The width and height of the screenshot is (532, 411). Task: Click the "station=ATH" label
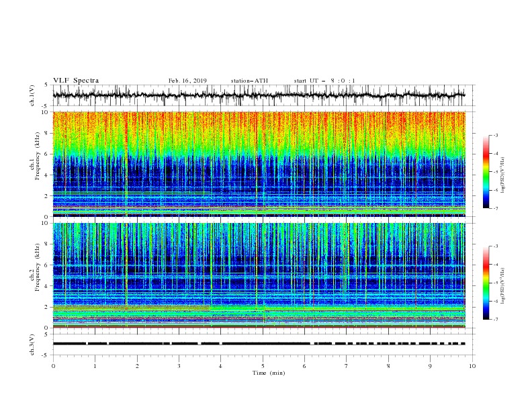pos(249,81)
